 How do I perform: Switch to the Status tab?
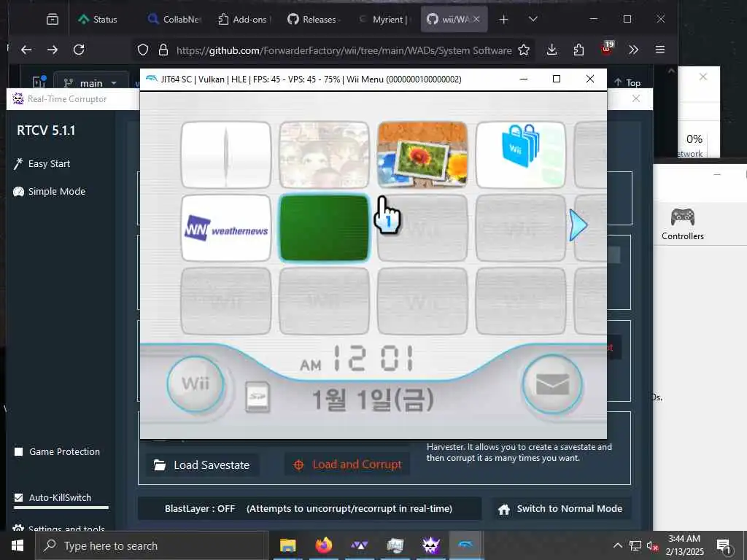point(98,20)
